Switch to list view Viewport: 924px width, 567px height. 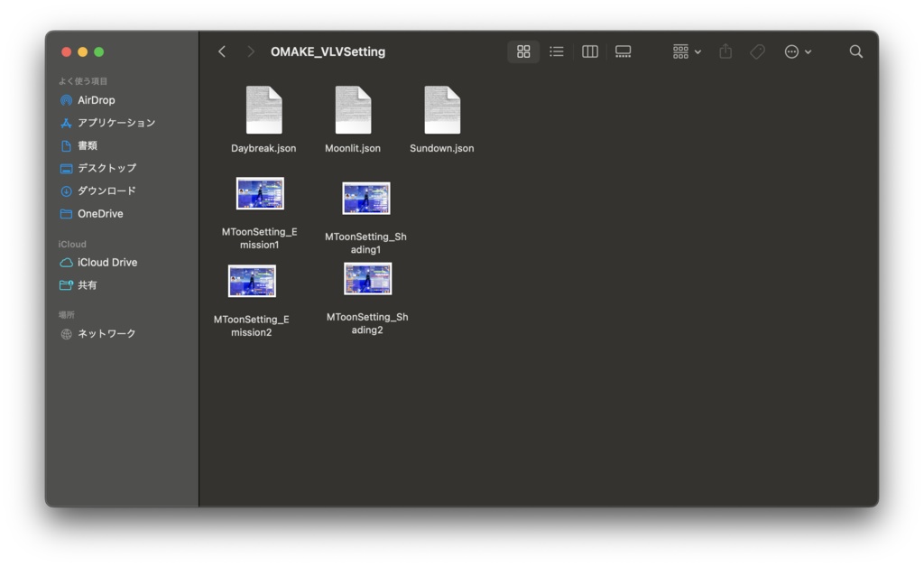pos(556,51)
